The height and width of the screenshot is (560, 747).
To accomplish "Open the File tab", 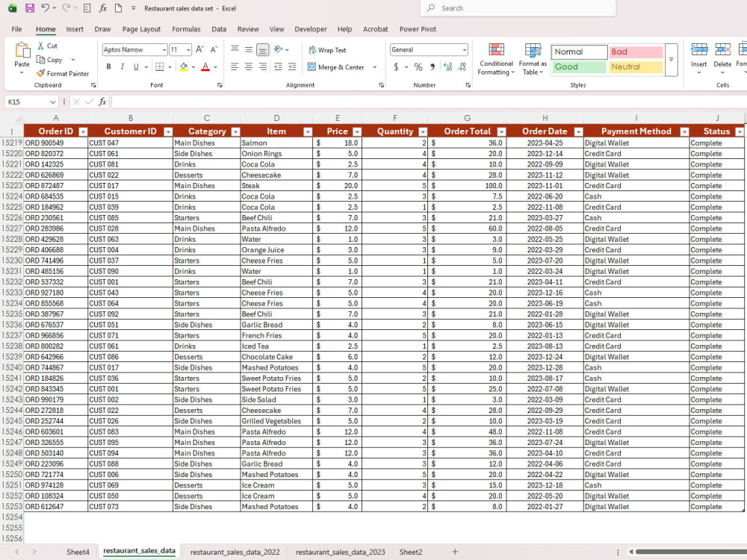I will pyautogui.click(x=16, y=29).
